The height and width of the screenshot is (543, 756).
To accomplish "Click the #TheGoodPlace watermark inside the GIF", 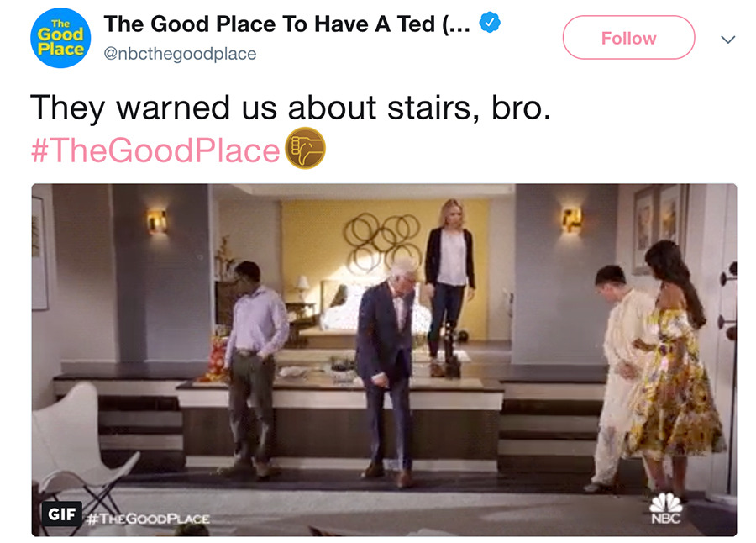I will 148,519.
